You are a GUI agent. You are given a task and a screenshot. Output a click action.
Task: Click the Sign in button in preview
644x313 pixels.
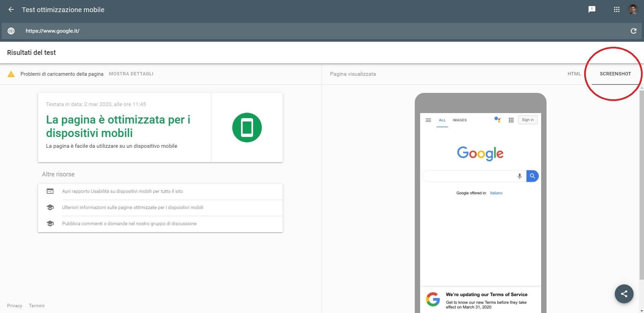coord(528,120)
